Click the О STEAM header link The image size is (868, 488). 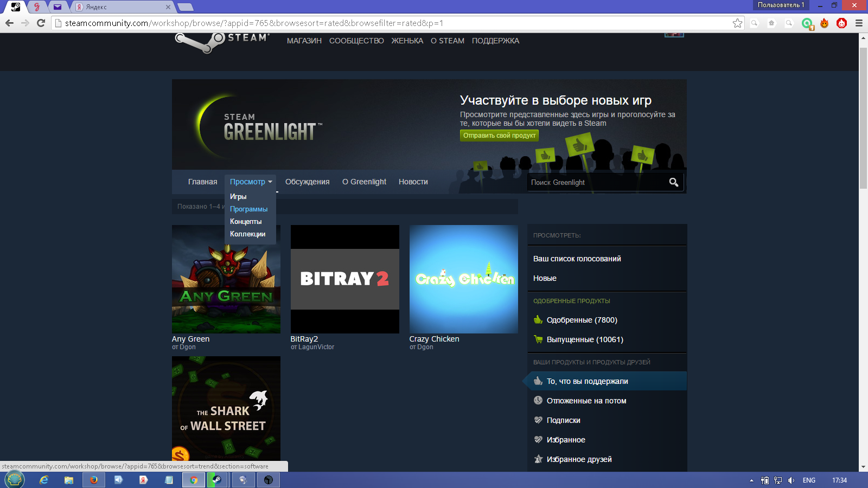(x=448, y=41)
